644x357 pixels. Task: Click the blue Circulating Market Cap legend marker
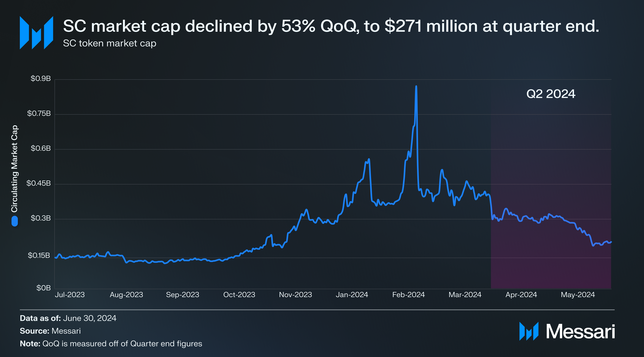click(14, 221)
